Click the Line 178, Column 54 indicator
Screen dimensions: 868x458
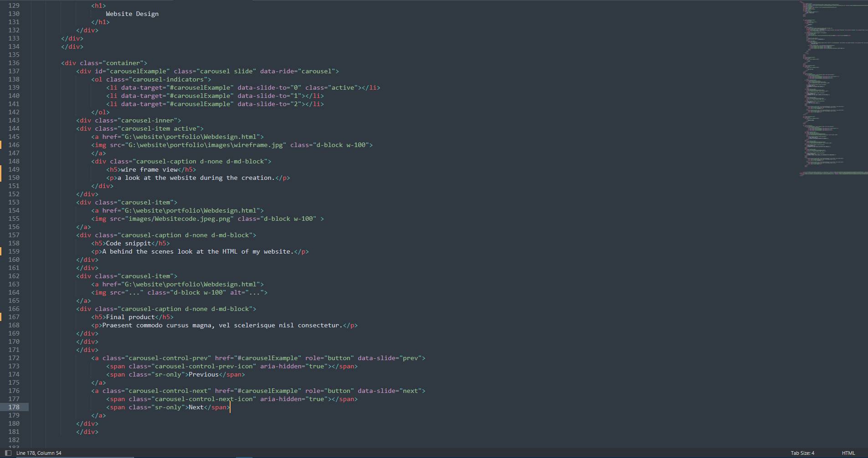[x=39, y=453]
